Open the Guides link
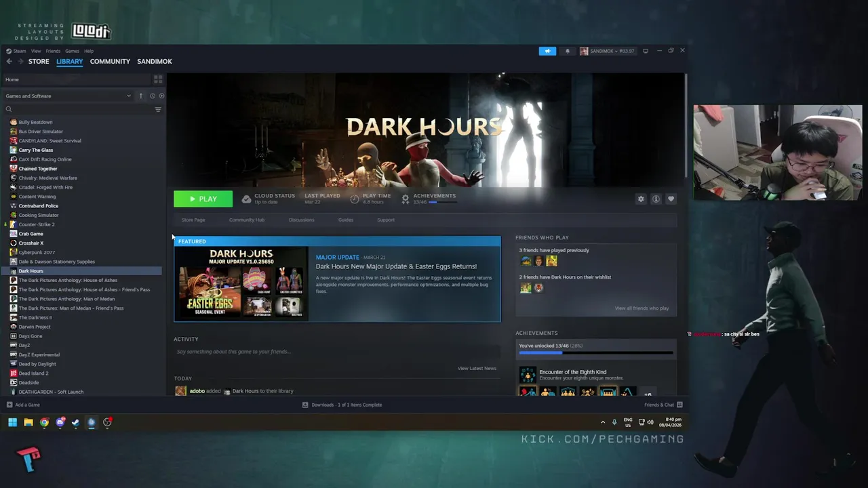The image size is (868, 488). [x=346, y=220]
